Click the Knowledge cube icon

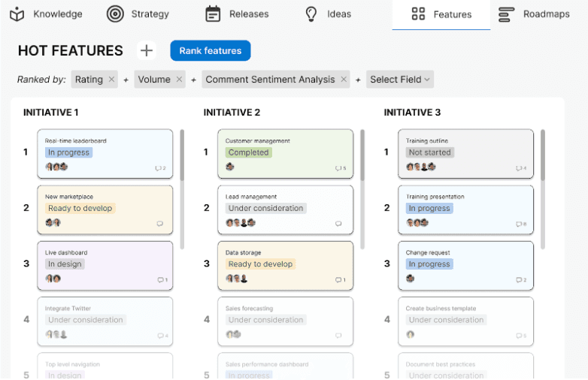click(x=17, y=14)
